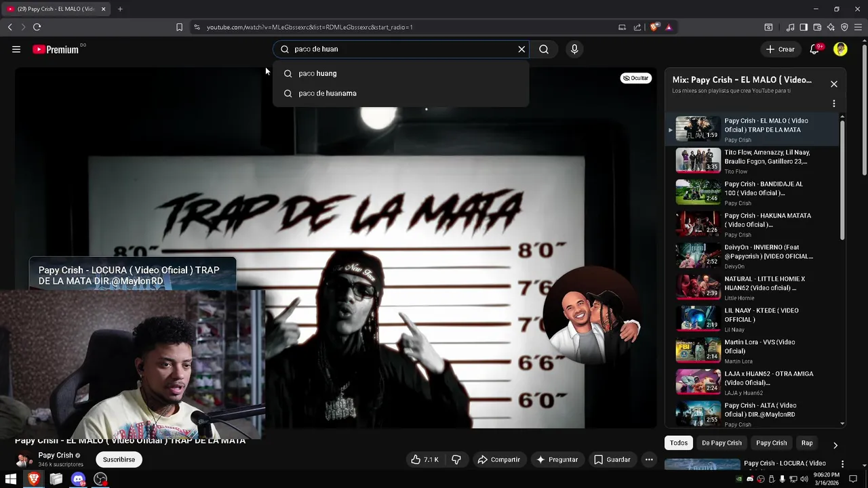Viewport: 868px width, 488px height.
Task: Close the Mix playlist panel
Action: pyautogui.click(x=834, y=84)
